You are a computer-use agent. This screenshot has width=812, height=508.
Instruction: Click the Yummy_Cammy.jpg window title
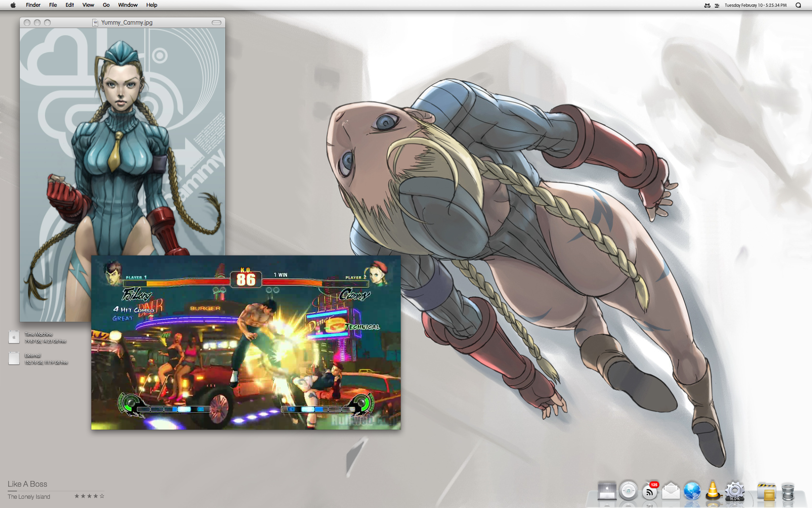tap(127, 23)
